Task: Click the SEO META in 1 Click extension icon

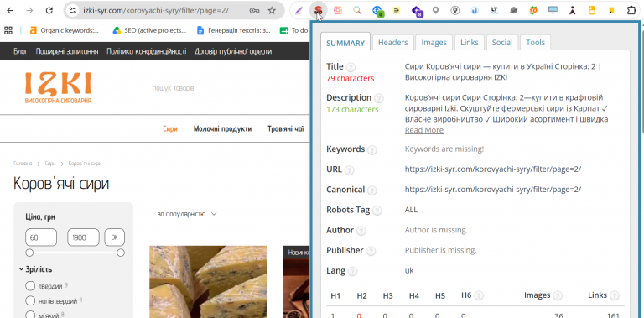Action: tap(319, 11)
